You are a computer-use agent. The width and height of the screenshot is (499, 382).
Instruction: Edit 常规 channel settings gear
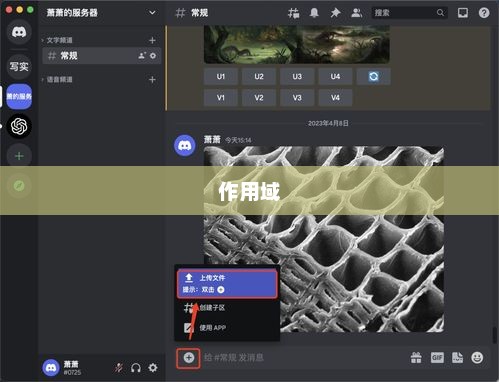[153, 56]
